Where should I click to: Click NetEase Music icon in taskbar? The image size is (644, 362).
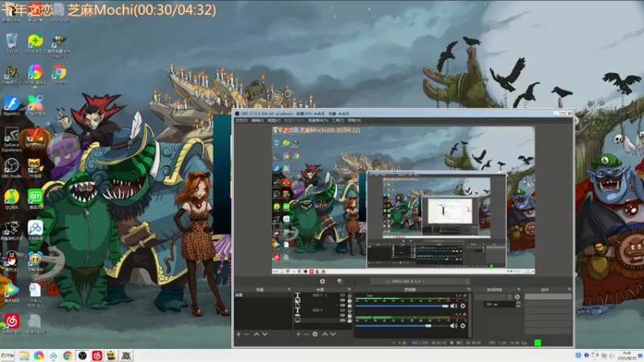pos(97,356)
